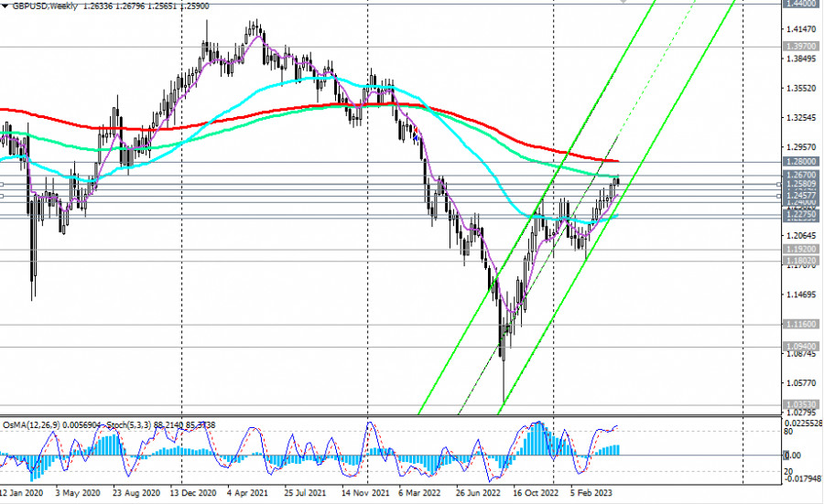Click the right end of the red moving average

[x=617, y=161]
